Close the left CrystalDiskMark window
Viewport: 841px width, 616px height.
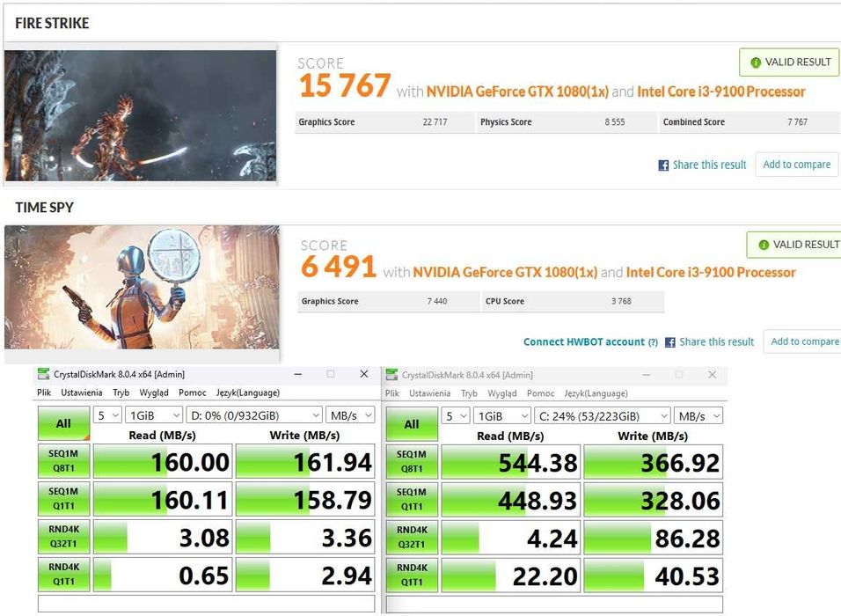(x=364, y=374)
